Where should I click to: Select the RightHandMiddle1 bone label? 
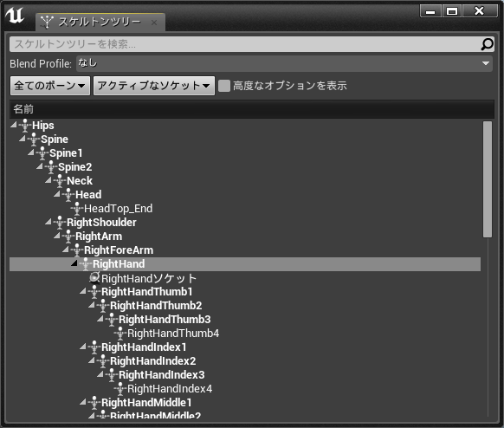coord(146,402)
